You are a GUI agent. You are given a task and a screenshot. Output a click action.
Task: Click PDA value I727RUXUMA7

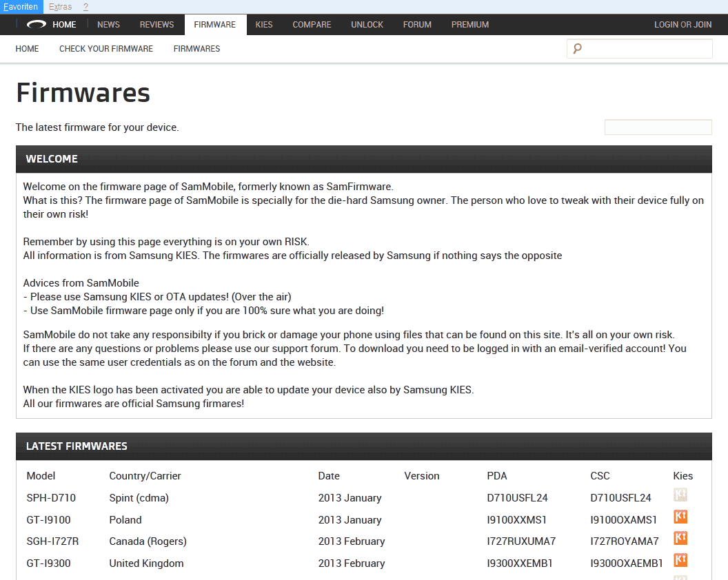tap(521, 541)
